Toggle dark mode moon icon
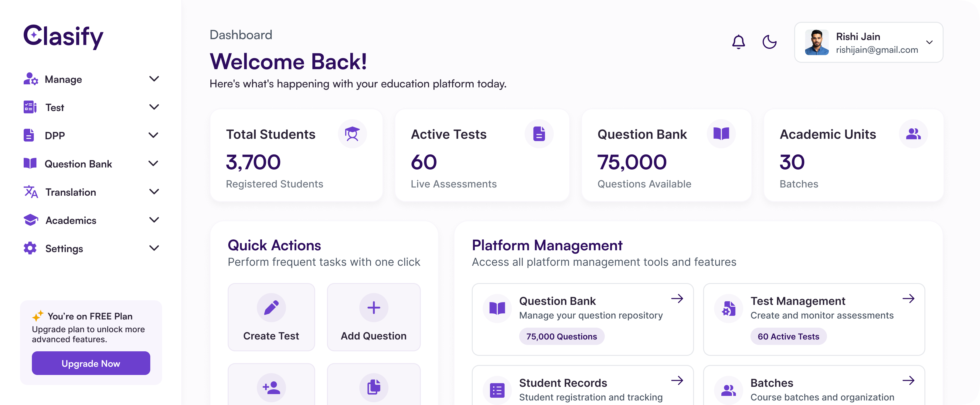The width and height of the screenshot is (980, 405). [769, 42]
